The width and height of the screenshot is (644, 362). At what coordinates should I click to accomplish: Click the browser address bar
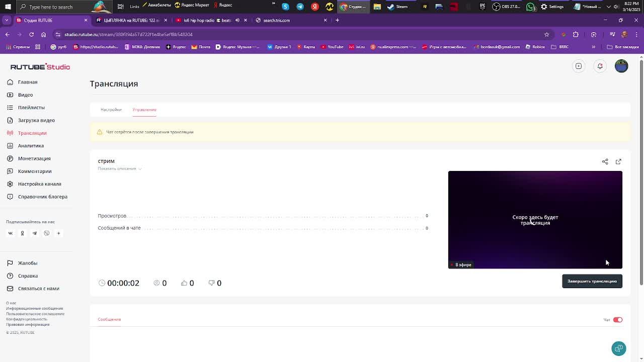[x=302, y=34]
